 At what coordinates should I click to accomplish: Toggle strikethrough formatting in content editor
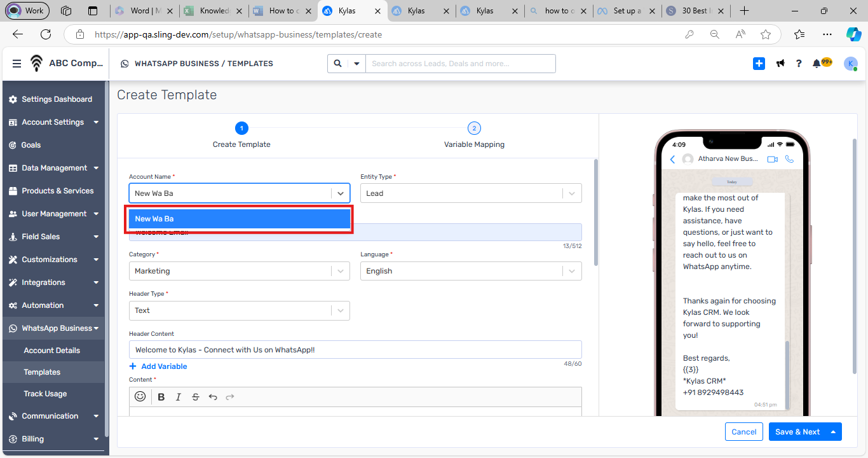pyautogui.click(x=196, y=397)
